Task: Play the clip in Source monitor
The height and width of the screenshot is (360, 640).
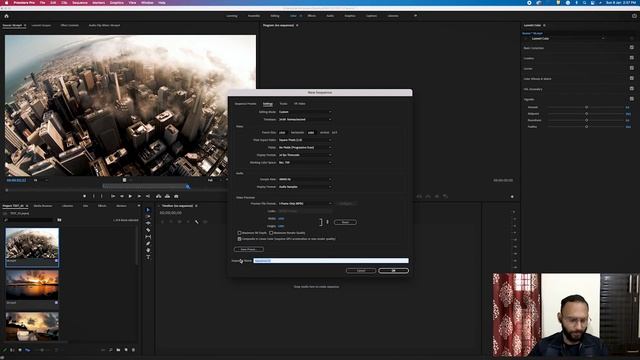Action: pos(130,196)
